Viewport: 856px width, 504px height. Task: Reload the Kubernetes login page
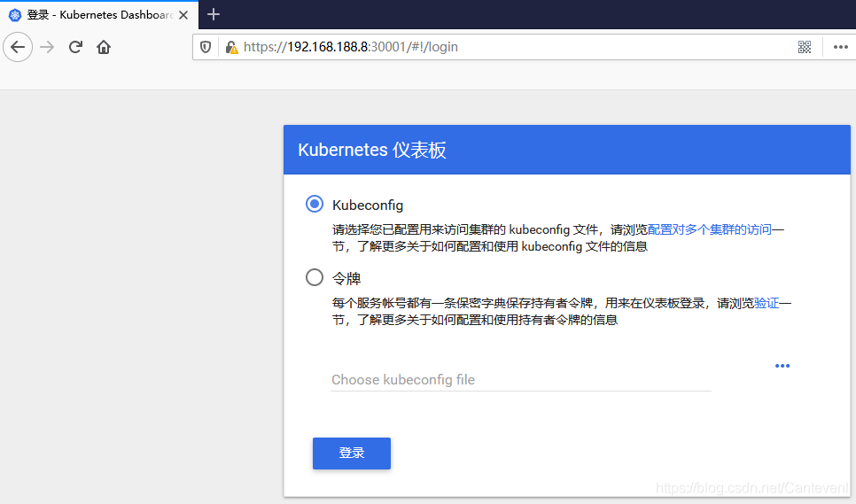[x=76, y=47]
